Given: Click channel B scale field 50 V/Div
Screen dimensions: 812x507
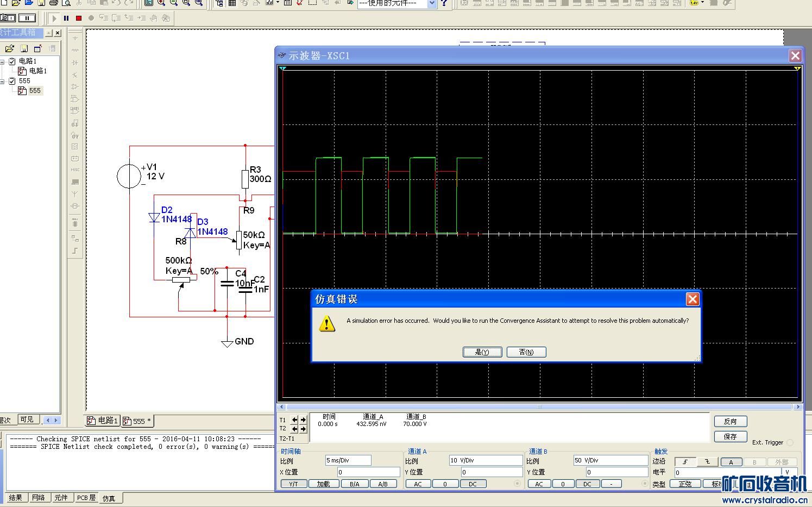Looking at the screenshot, I should [x=611, y=460].
